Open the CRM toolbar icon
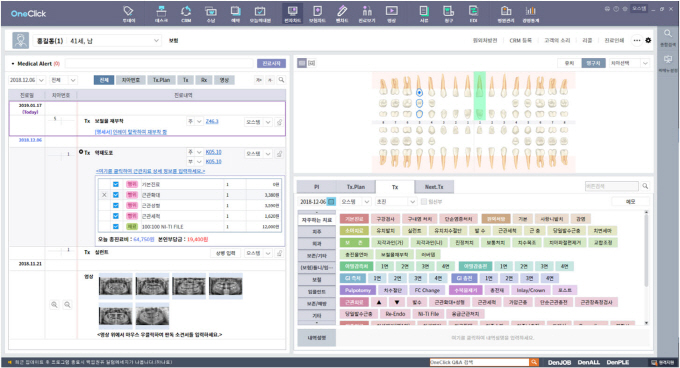680x368 pixels. point(186,13)
